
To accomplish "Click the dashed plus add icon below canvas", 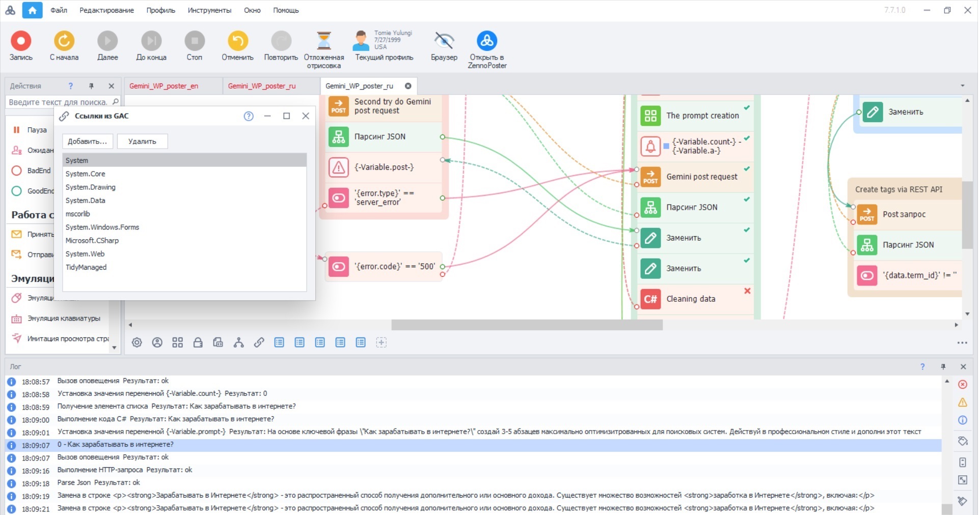I will (381, 343).
